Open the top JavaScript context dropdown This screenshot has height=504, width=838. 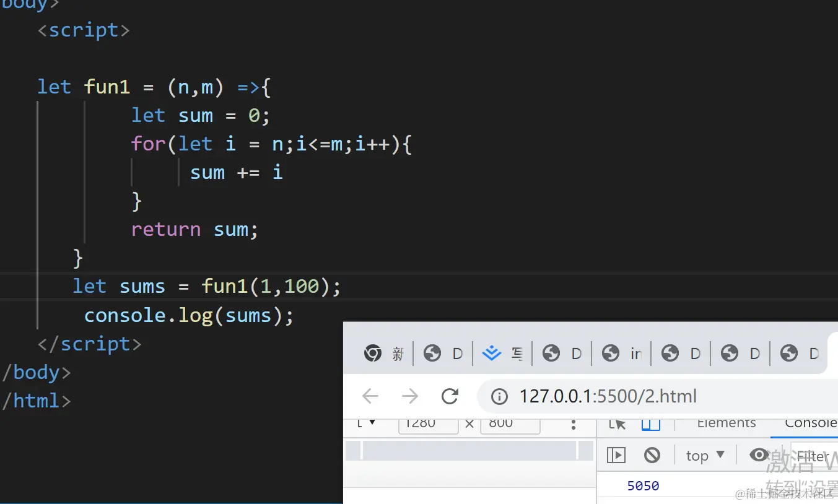[x=705, y=456]
